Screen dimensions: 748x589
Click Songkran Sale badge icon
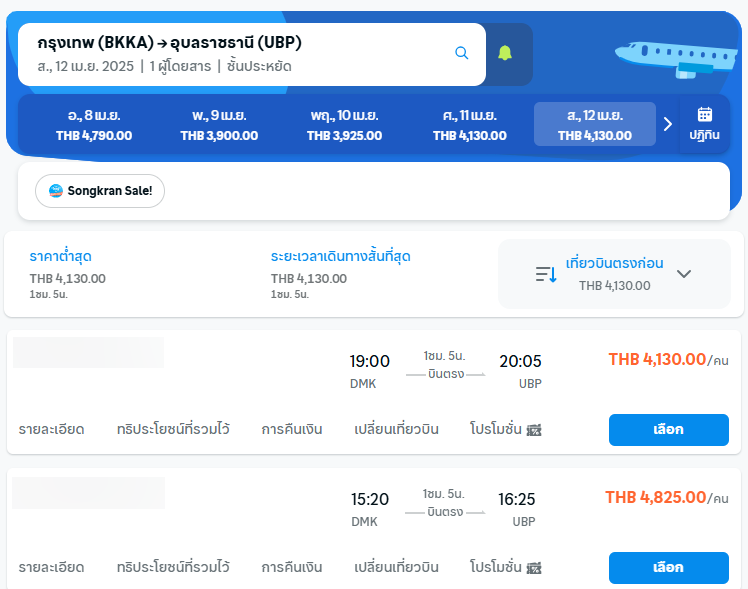[56, 191]
